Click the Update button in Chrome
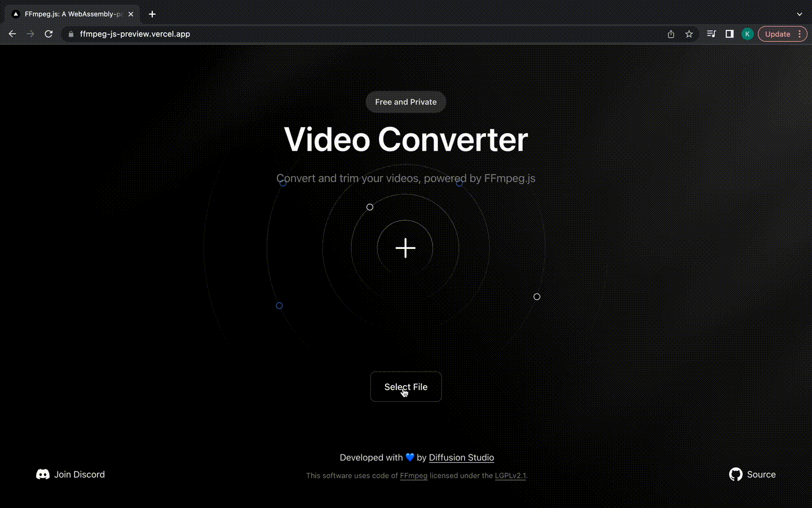The width and height of the screenshot is (812, 508). click(778, 34)
